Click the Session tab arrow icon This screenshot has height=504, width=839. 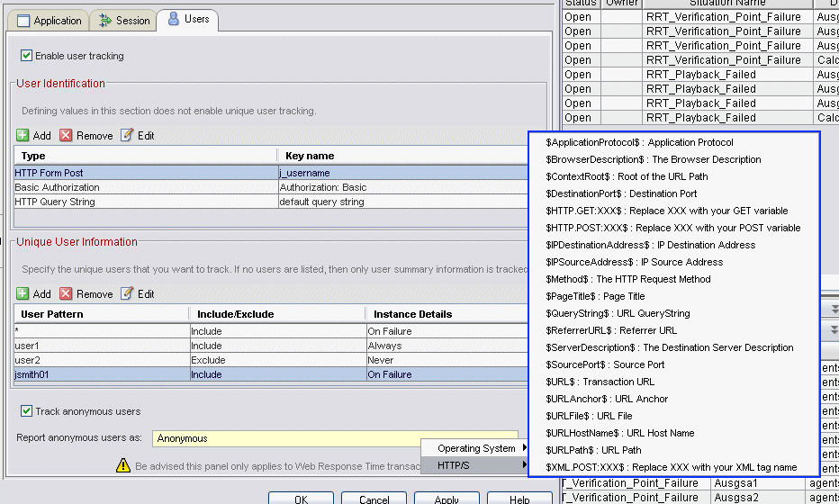(x=105, y=21)
